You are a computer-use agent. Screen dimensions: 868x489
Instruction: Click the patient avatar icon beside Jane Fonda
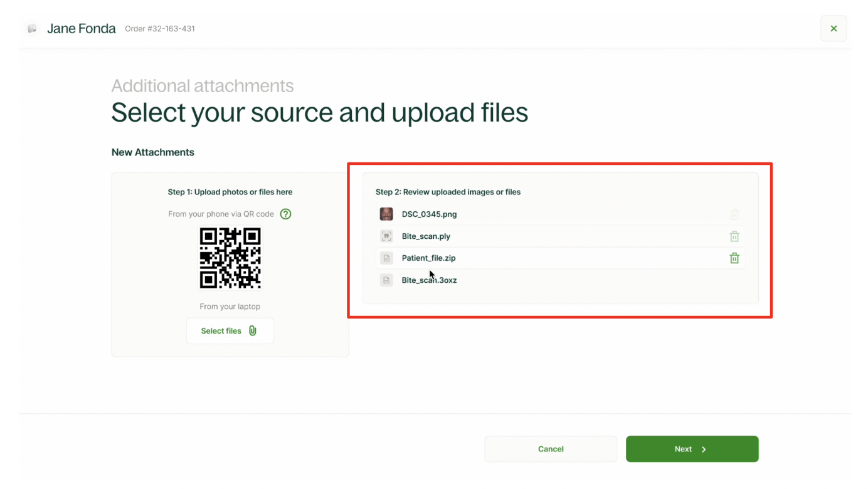coord(32,29)
